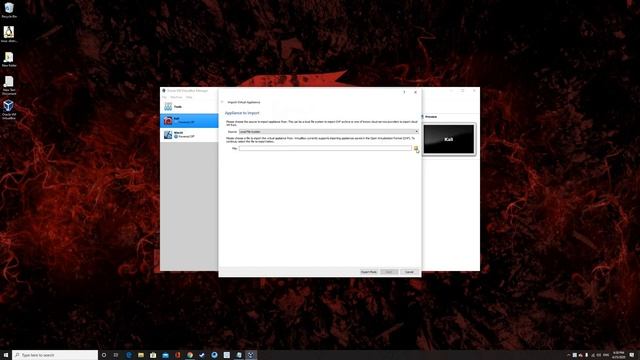Launch Microsoft Edge from taskbar

point(129,355)
